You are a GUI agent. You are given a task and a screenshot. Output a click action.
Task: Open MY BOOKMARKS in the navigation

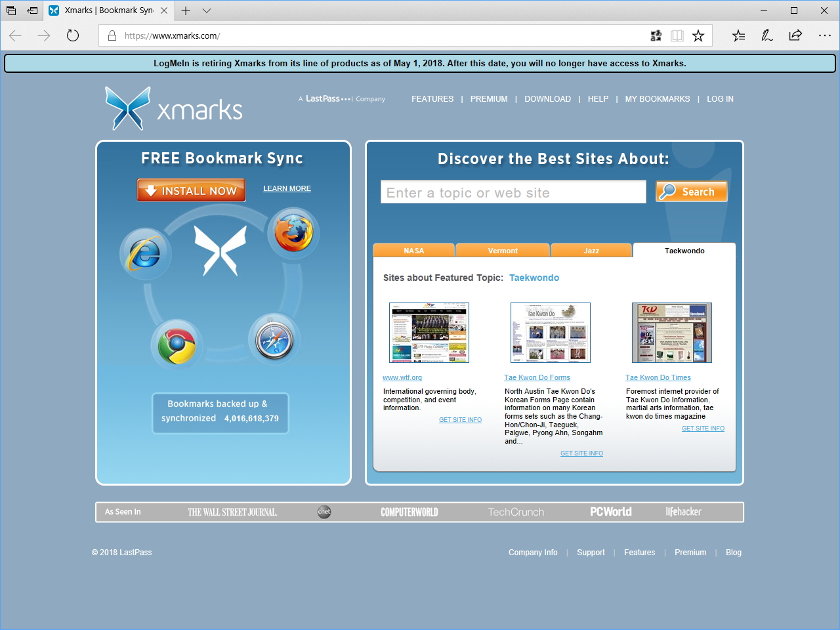657,98
